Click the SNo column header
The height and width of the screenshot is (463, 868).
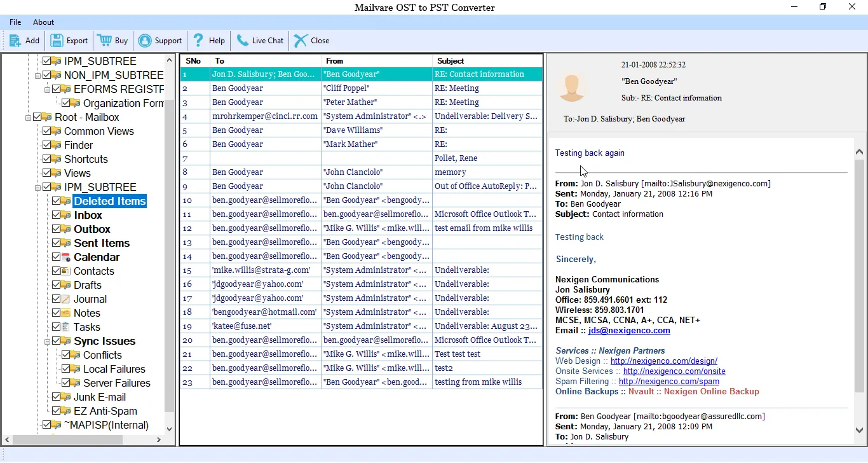pos(195,61)
